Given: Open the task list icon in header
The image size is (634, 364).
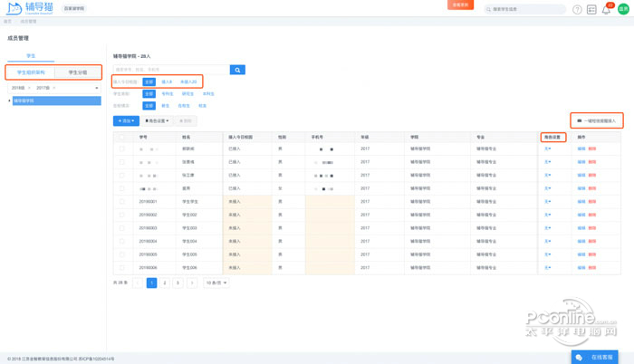Looking at the screenshot, I should coord(591,9).
